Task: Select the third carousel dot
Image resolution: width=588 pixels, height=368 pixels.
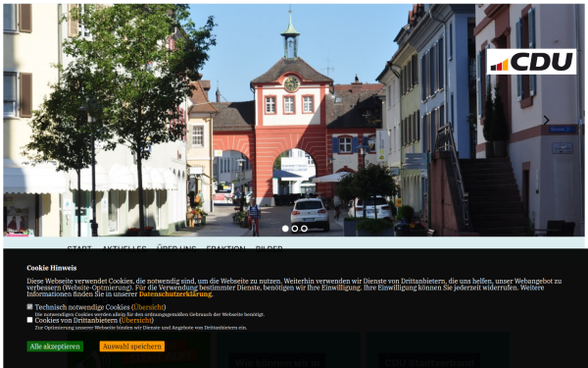Action: tap(304, 229)
